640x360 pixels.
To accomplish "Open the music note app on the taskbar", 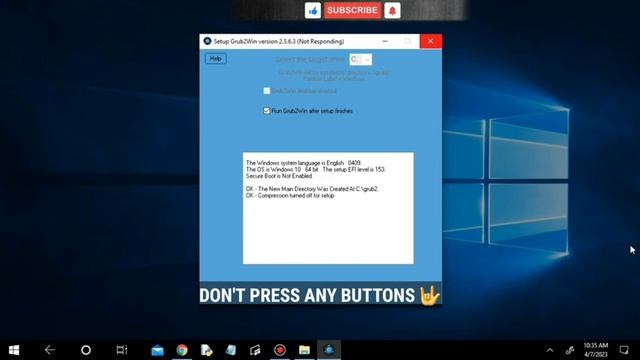I will [256, 350].
